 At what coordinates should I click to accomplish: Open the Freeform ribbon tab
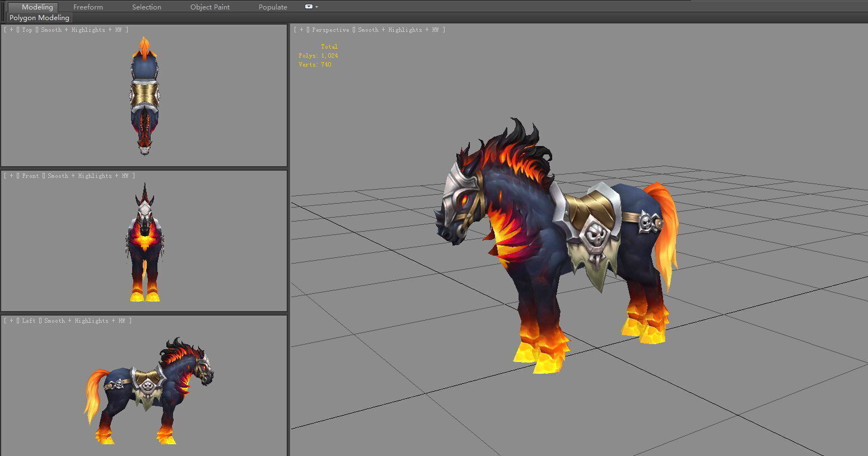(88, 7)
